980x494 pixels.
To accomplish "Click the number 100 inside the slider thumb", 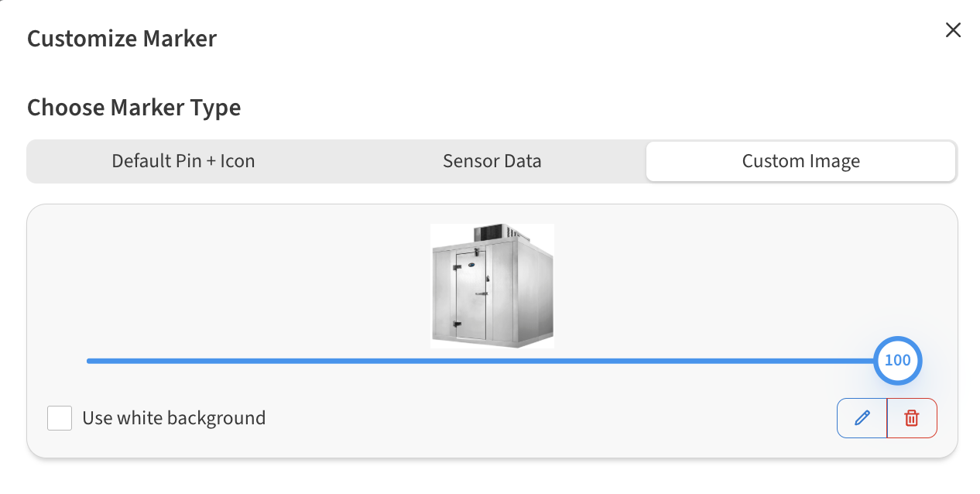I will [897, 360].
